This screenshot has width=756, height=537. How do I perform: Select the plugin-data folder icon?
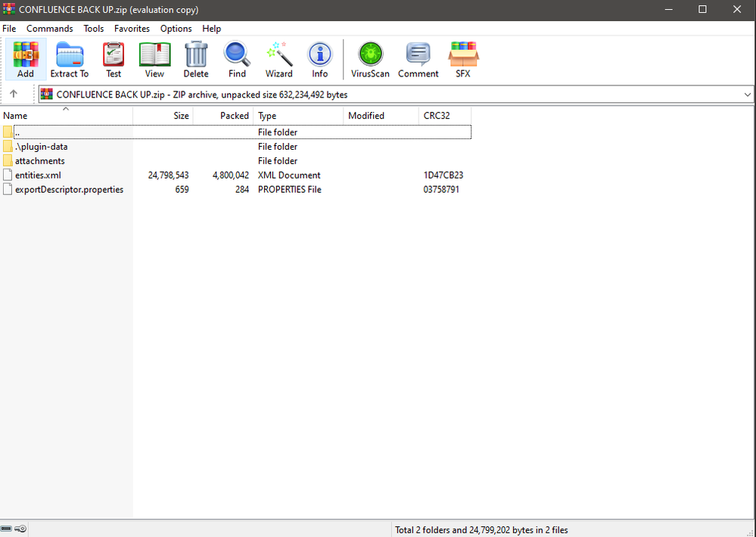(x=8, y=146)
